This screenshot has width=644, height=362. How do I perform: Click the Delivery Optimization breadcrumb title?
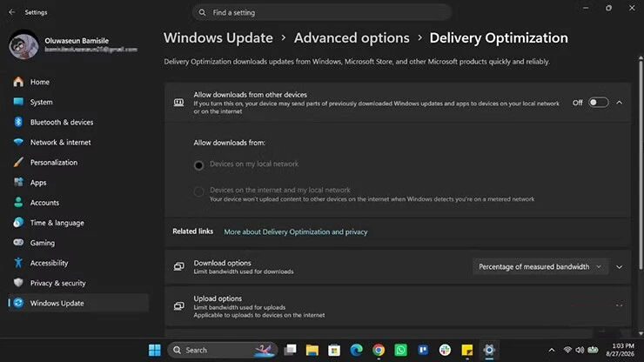coord(499,37)
